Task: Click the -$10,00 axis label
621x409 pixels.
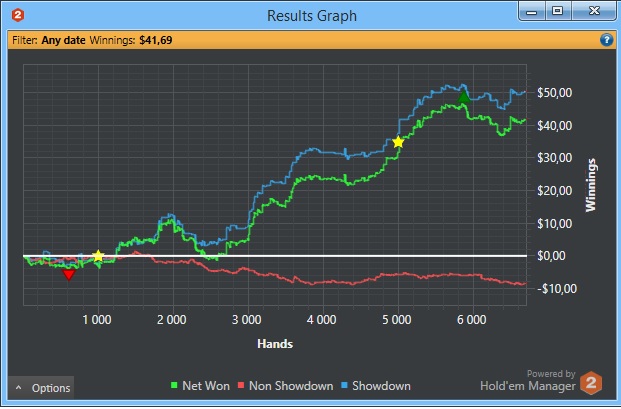Action: [x=557, y=289]
